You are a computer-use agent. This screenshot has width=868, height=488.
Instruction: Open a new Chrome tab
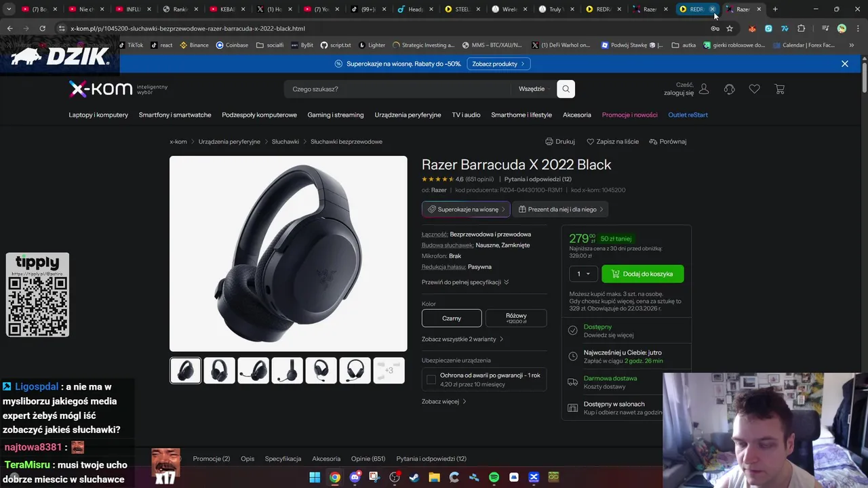[x=775, y=9]
